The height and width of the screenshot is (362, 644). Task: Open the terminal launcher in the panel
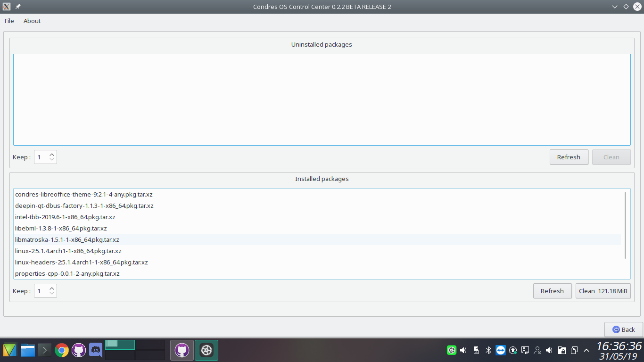tap(44, 350)
